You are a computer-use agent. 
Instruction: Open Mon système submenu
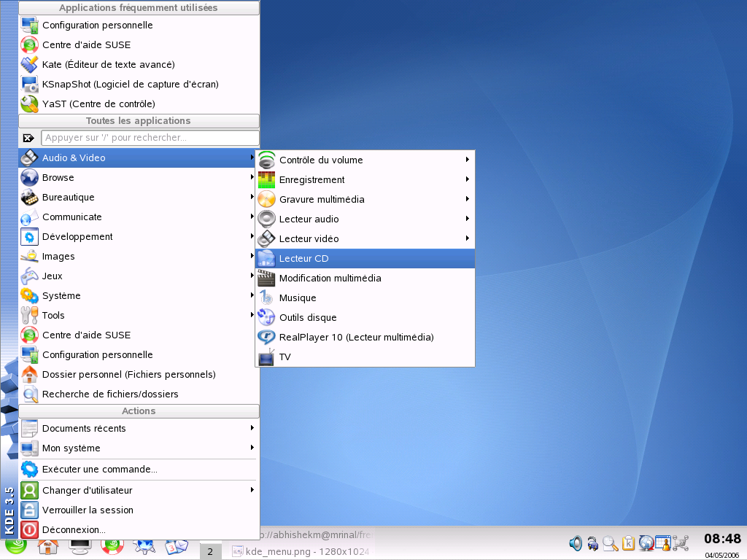139,448
